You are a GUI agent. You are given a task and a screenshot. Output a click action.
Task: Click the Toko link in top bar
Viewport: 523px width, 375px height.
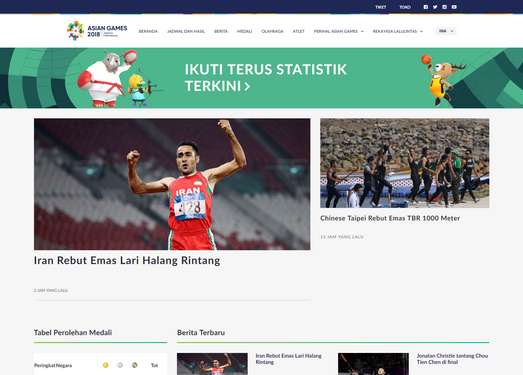pyautogui.click(x=405, y=7)
